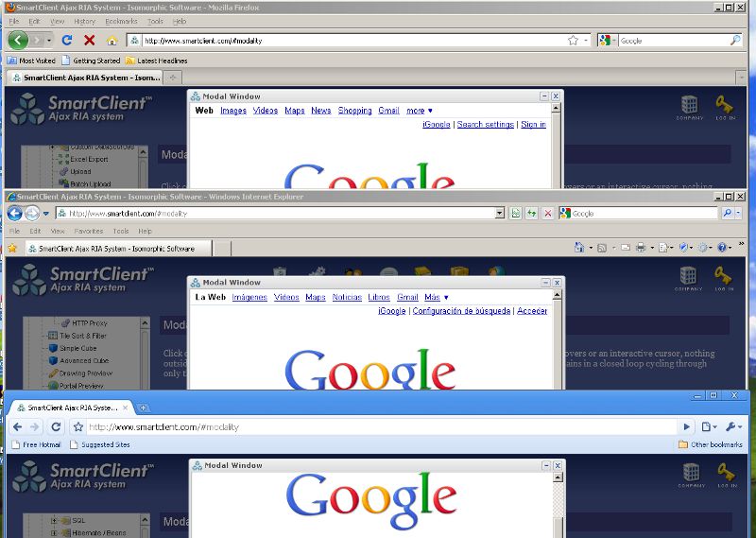The image size is (756, 538).
Task: Click the Go arrow in Chrome's address bar
Action: tap(687, 427)
